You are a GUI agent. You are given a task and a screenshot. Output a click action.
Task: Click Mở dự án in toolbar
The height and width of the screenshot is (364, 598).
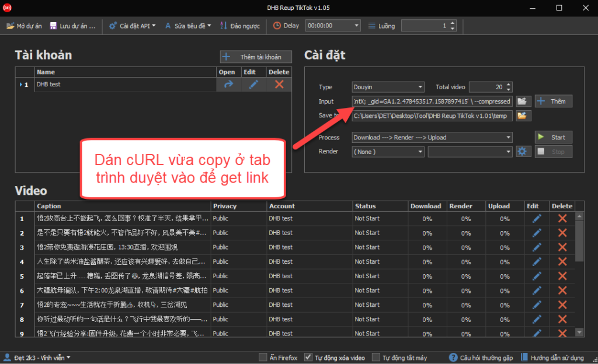tap(24, 26)
